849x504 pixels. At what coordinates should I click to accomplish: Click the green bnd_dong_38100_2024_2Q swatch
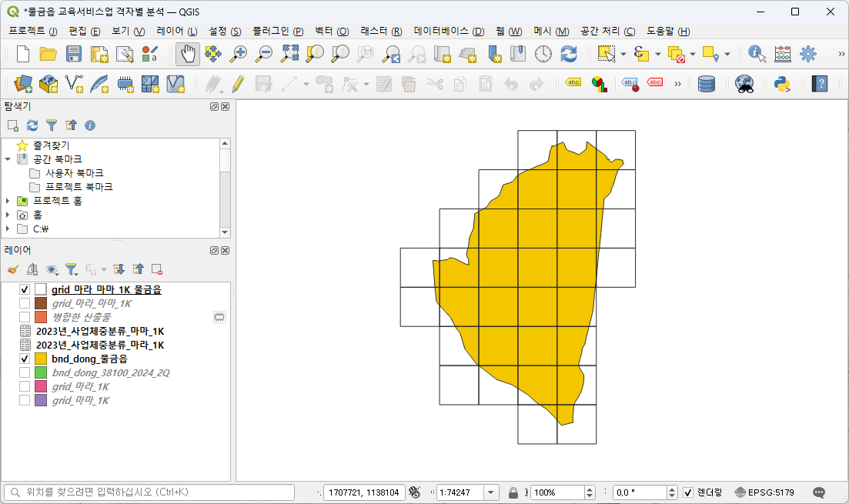(41, 372)
